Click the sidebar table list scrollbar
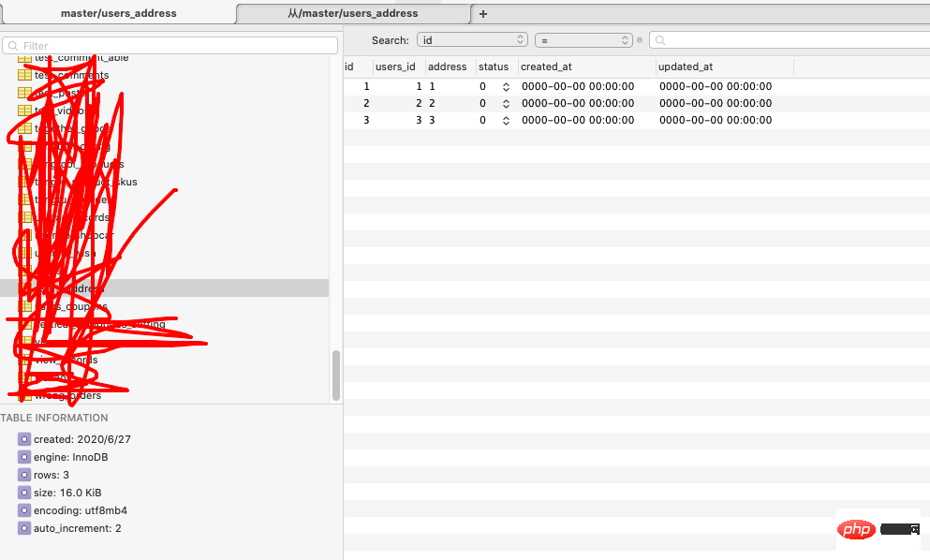930x560 pixels. (335, 376)
